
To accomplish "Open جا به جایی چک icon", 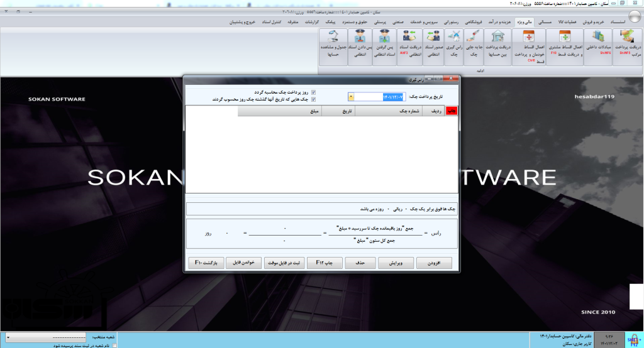I will (x=474, y=46).
